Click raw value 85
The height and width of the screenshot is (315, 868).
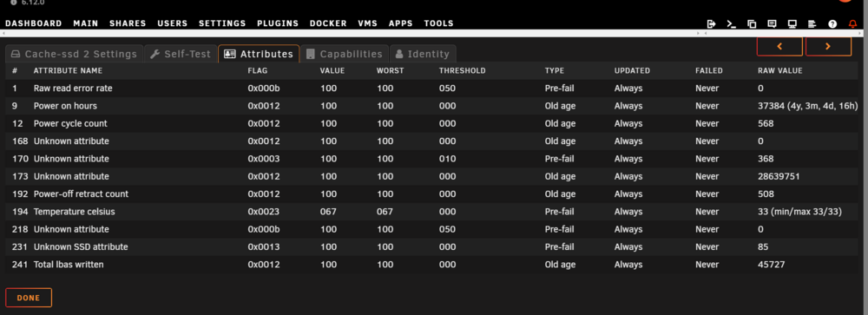point(763,247)
